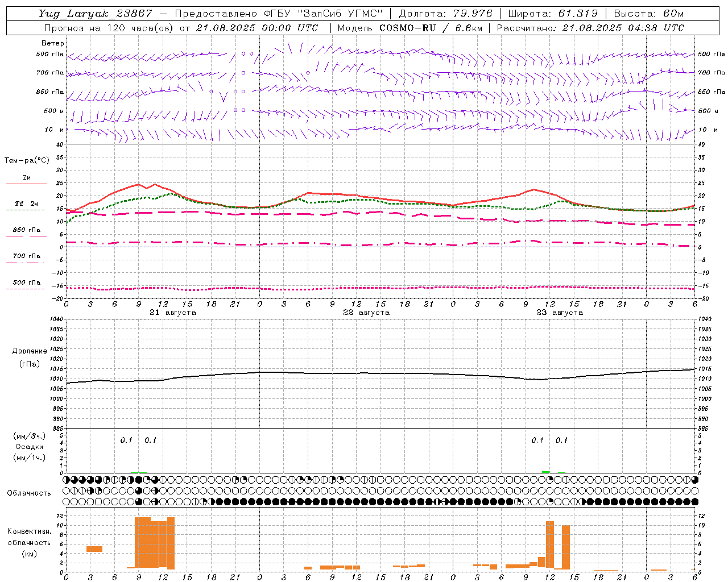Select the "22 августа" date label
This screenshot has height=582, width=728.
(x=366, y=313)
